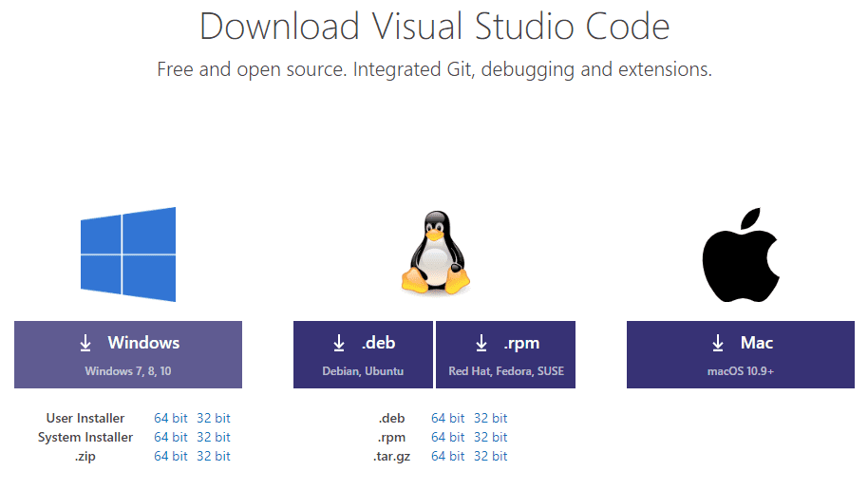Open the Linux .rpm 64 bit link
The image size is (868, 490).
tap(447, 437)
